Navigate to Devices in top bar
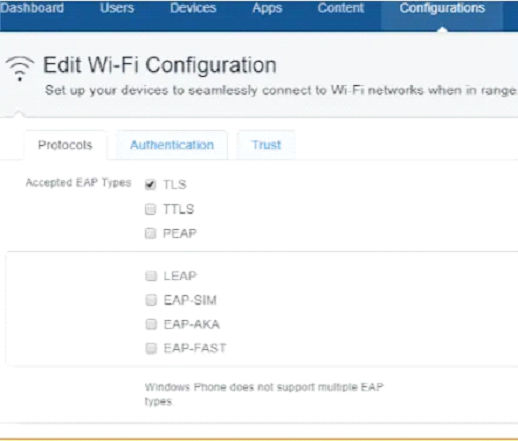 coord(193,8)
